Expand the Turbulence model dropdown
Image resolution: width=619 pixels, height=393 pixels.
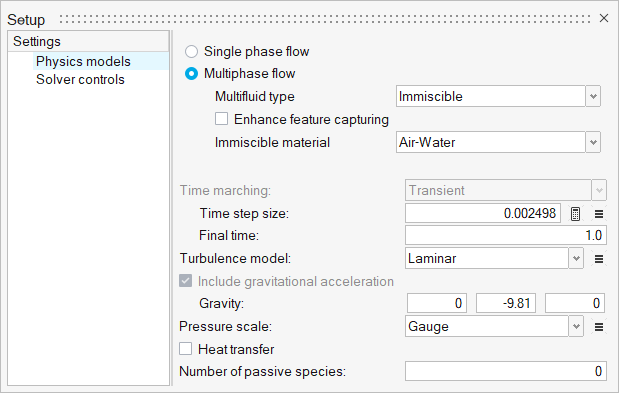(x=494, y=258)
